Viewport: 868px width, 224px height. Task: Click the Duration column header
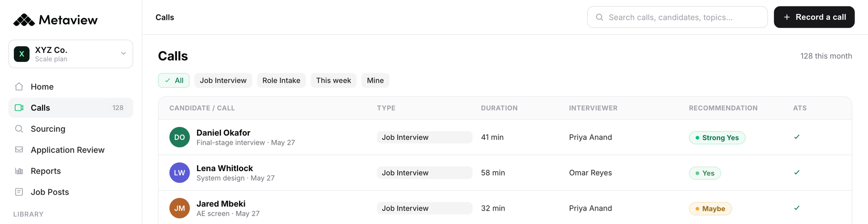click(x=499, y=108)
